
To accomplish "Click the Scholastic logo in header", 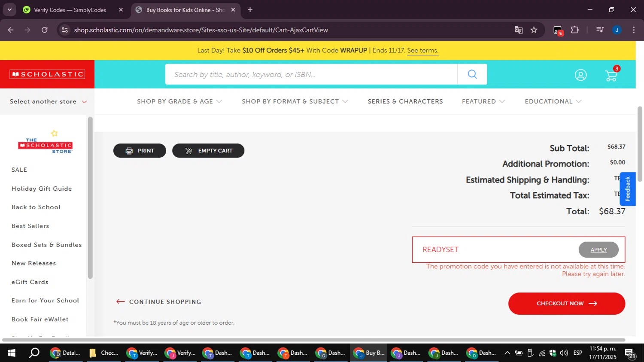I will click(x=47, y=74).
